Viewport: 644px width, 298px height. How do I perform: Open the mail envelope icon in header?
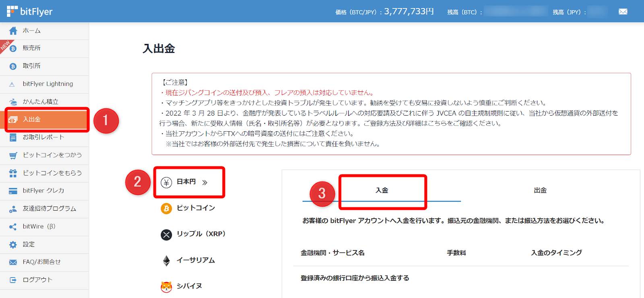click(x=623, y=12)
